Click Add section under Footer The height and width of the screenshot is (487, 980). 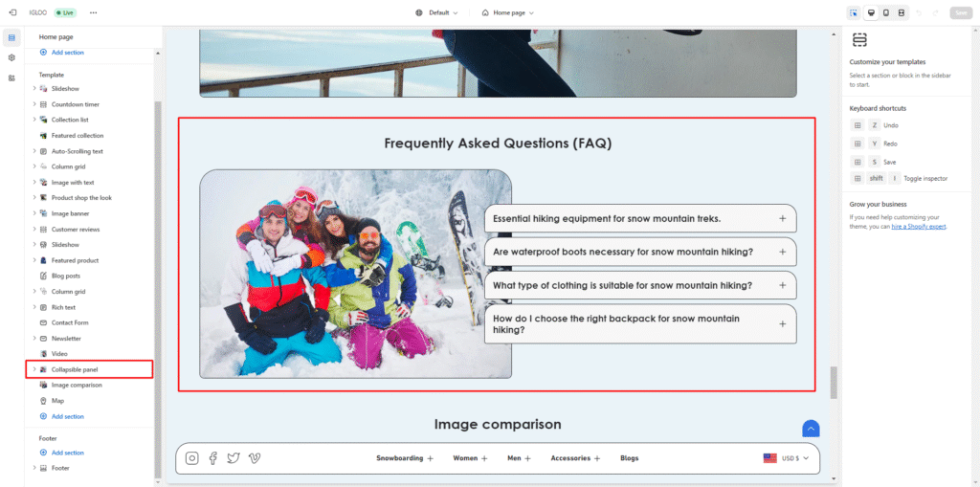click(67, 453)
